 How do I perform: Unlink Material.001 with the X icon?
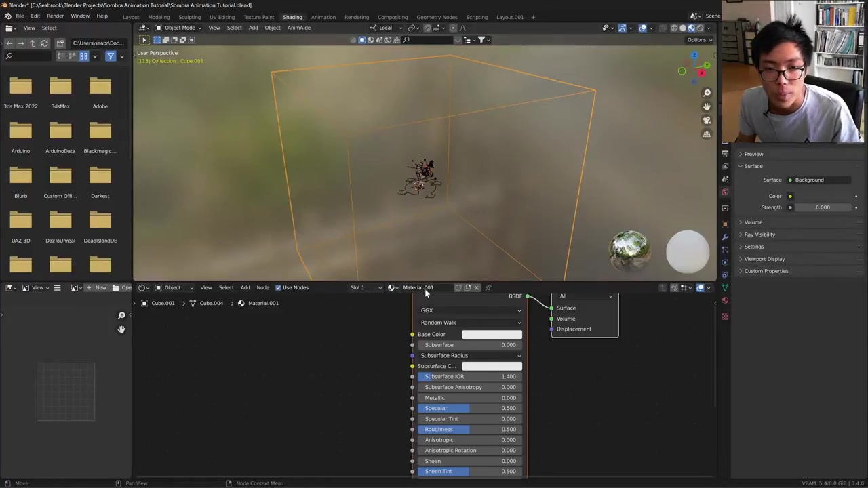coord(477,287)
